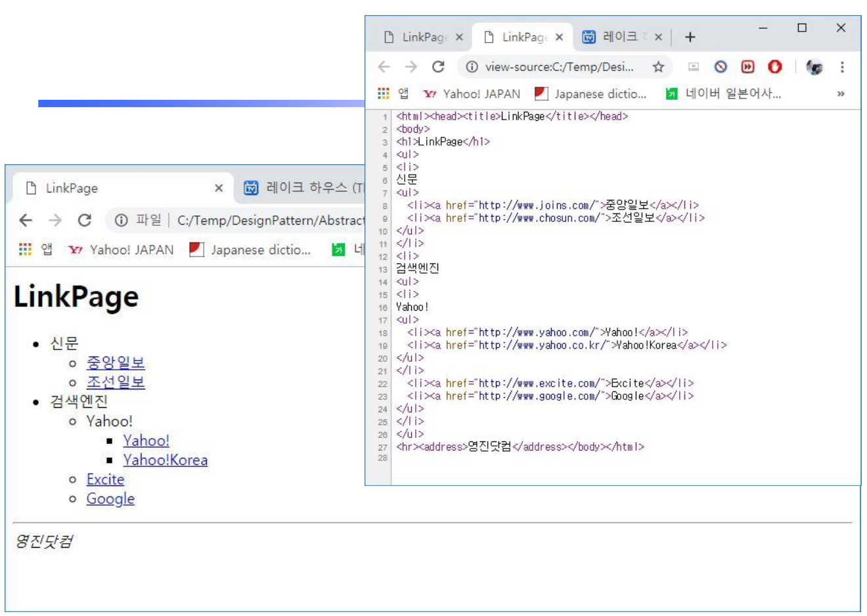Image resolution: width=867 pixels, height=616 pixels.
Task: Click www.yahoo.com href in source line 18
Action: click(x=536, y=332)
